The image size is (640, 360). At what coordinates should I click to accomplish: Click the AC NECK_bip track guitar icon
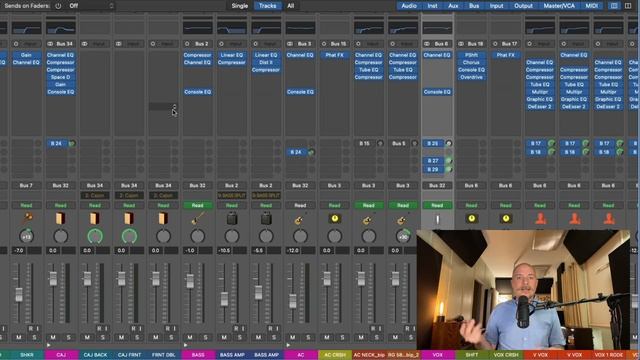coord(369,219)
